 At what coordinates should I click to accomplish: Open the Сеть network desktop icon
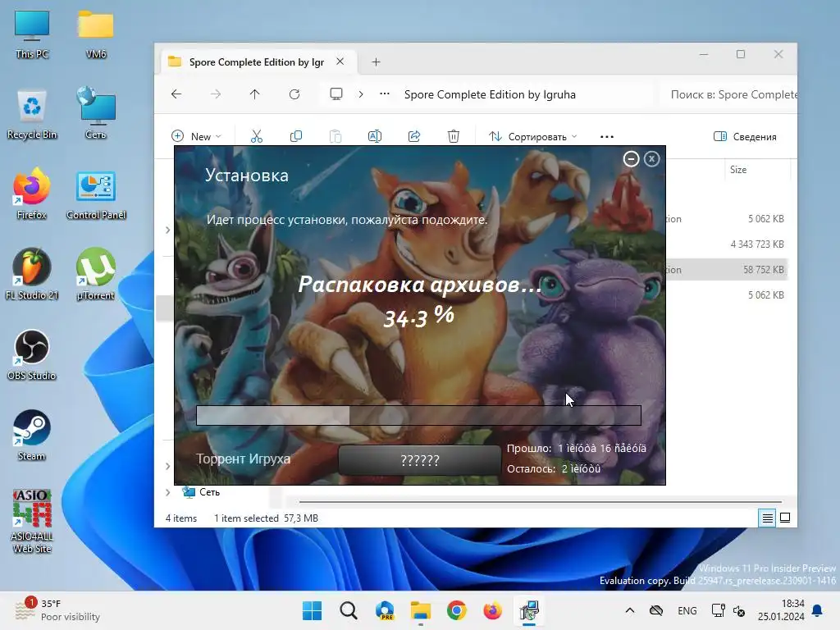click(96, 113)
